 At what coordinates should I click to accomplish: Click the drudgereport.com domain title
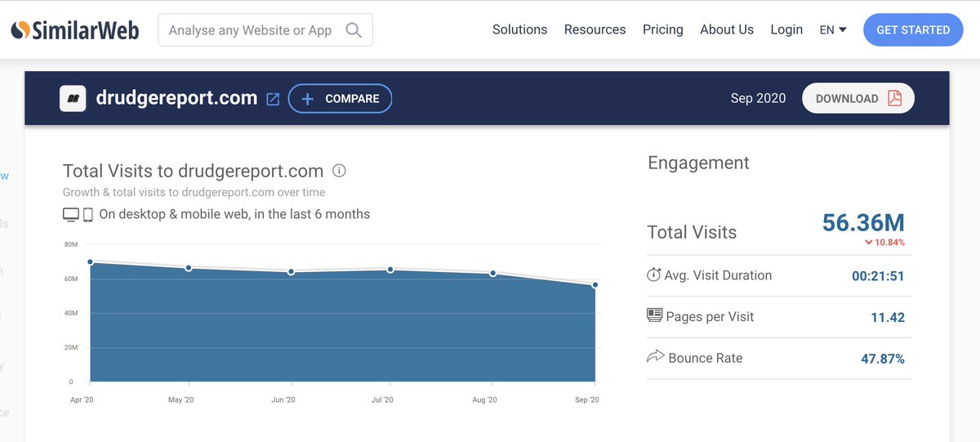tap(177, 98)
